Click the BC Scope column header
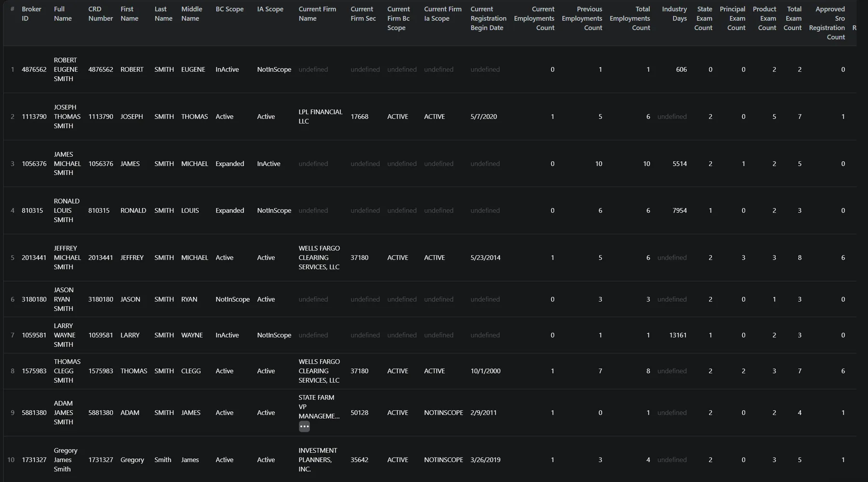Screen dimensions: 868x482 tap(230, 9)
